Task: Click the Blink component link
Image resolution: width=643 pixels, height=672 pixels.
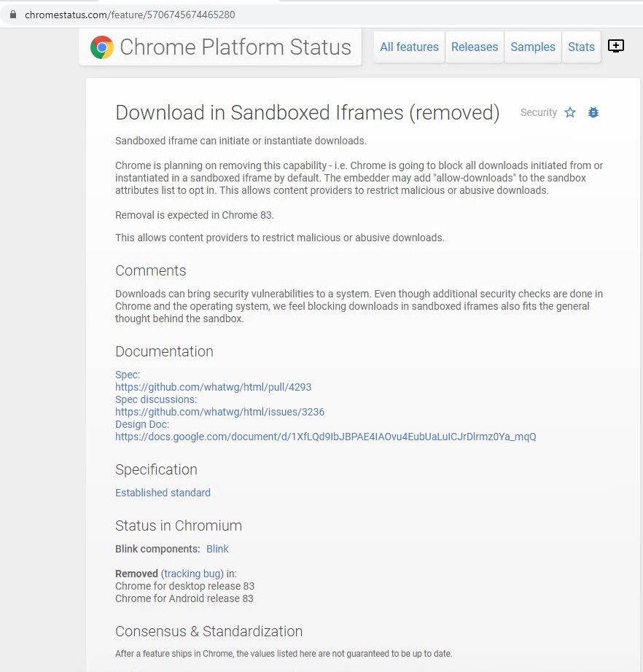Action: pyautogui.click(x=217, y=549)
